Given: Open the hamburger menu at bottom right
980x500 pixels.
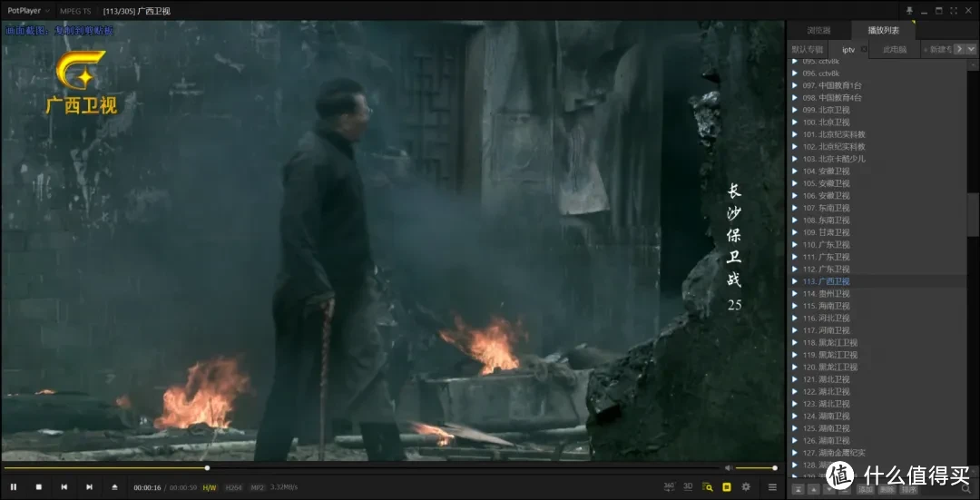Looking at the screenshot, I should [x=772, y=487].
